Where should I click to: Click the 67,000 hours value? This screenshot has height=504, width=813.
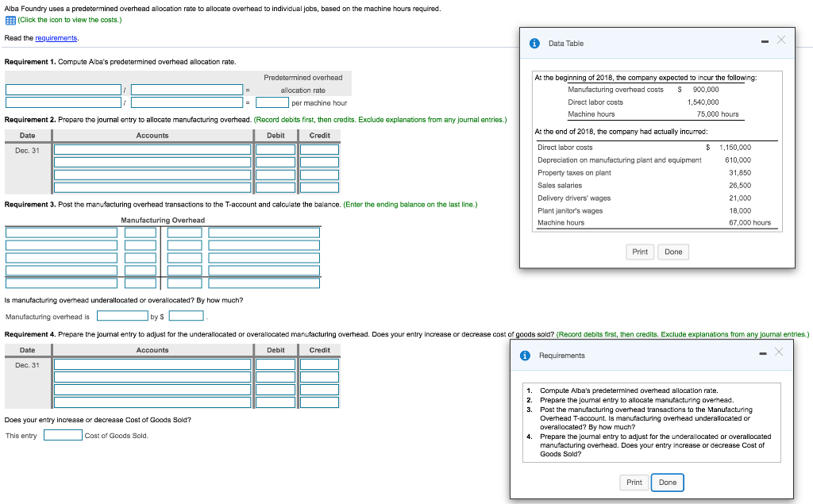click(749, 223)
